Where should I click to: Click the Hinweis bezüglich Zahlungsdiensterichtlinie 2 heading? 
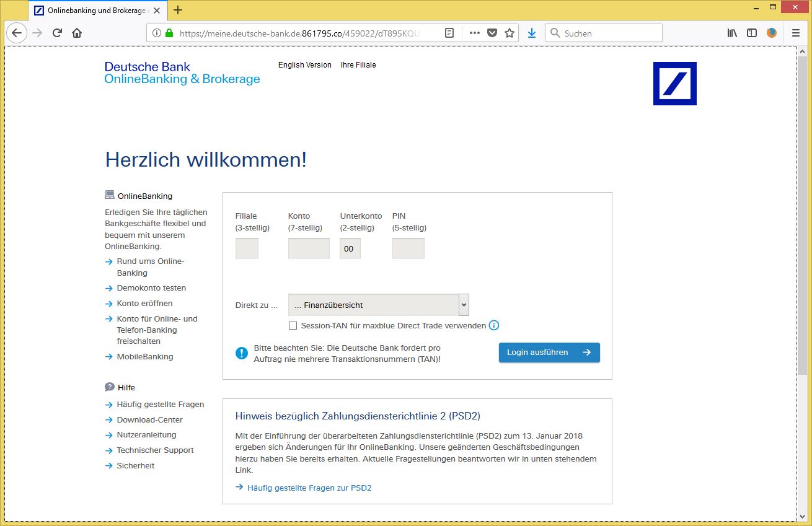click(358, 416)
